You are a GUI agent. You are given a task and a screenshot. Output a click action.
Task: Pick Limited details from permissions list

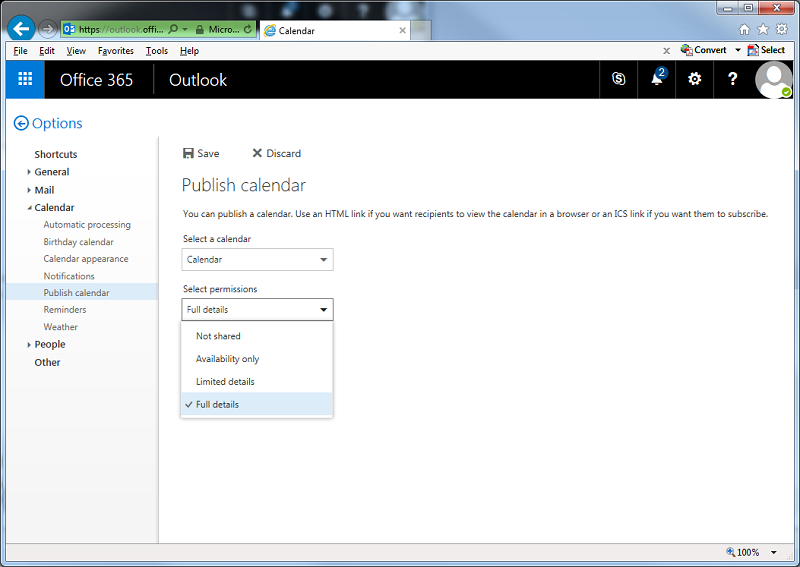tap(225, 382)
